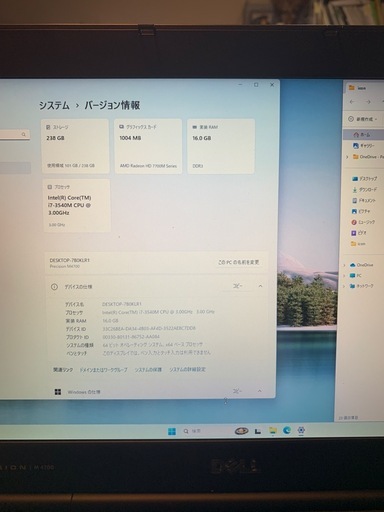Image resolution: width=384 pixels, height=512 pixels.
Task: Launch Microsoft Edge from the taskbar
Action: point(287,430)
